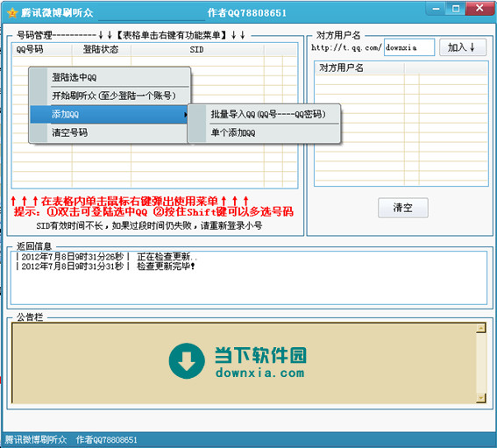Close the application window
Screen dimensions: 497x448
pos(479,8)
